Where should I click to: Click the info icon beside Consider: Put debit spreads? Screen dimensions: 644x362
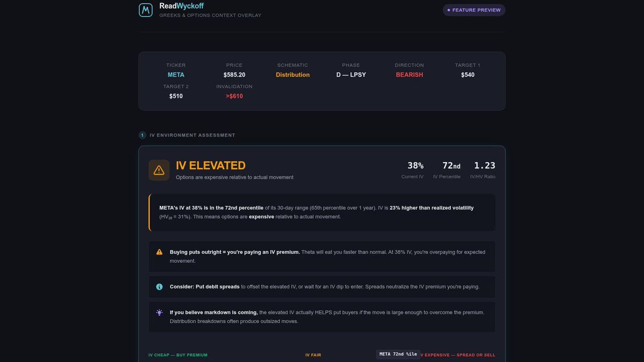(159, 287)
